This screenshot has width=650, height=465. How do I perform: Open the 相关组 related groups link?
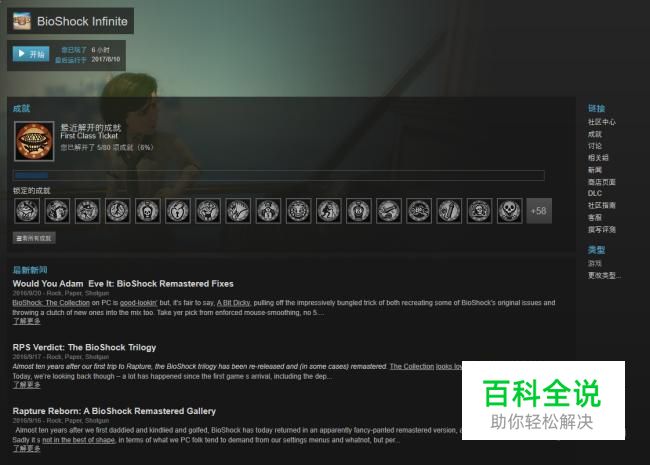pos(598,157)
